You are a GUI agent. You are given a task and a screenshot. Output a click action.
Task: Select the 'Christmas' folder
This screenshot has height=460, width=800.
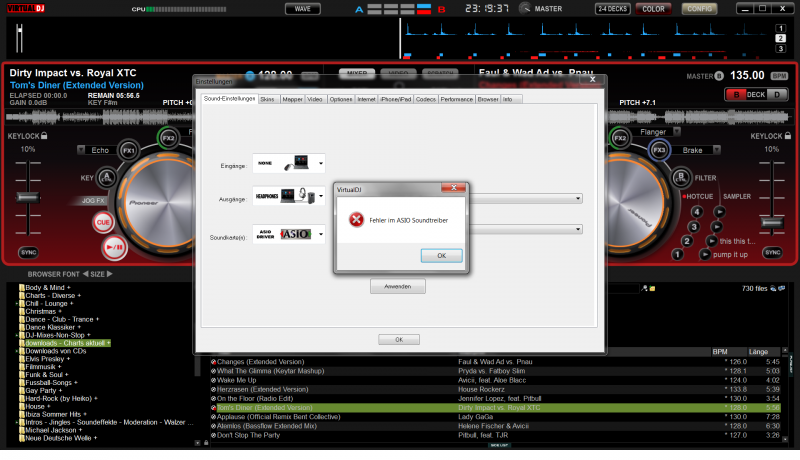tap(40, 311)
